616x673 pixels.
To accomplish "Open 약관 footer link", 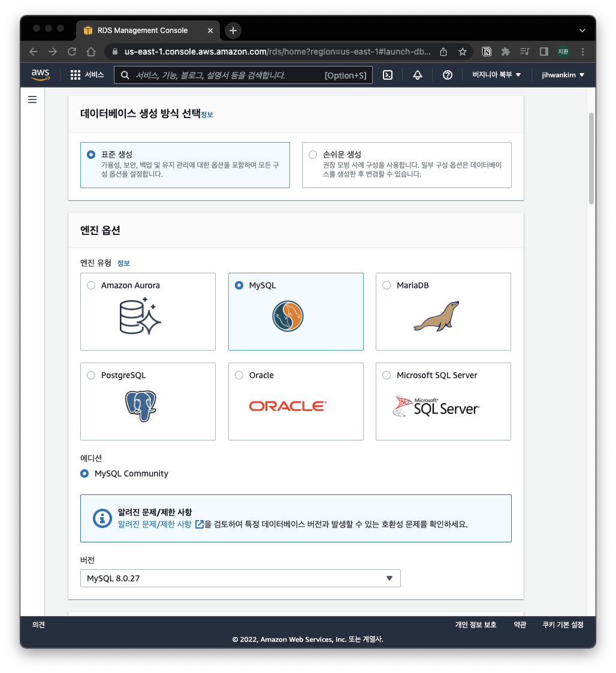I will (x=520, y=625).
